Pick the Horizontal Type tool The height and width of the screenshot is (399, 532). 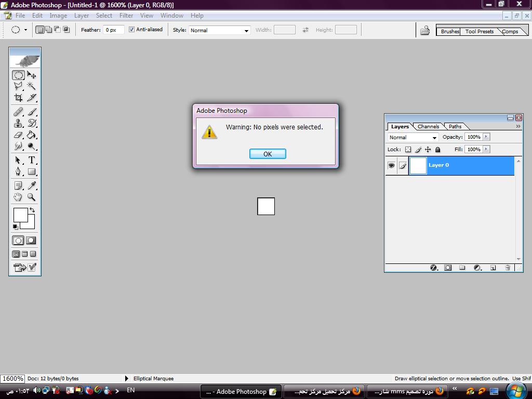point(32,160)
